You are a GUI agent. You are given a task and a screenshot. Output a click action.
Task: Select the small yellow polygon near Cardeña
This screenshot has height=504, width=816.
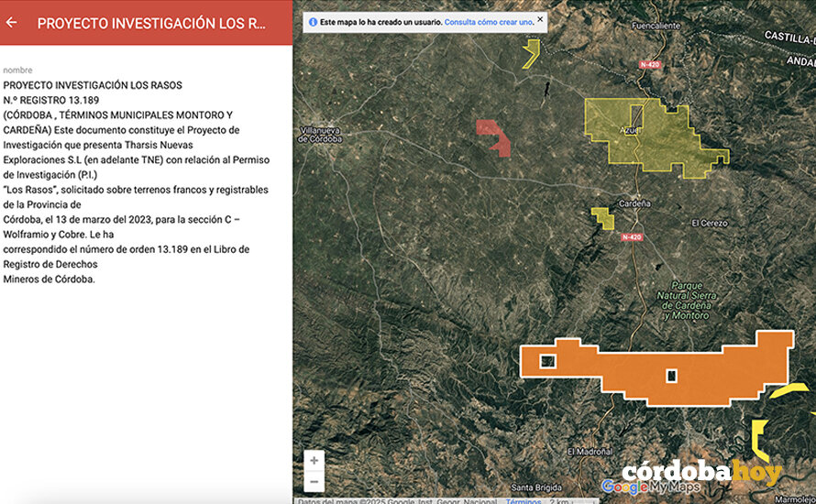point(603,218)
